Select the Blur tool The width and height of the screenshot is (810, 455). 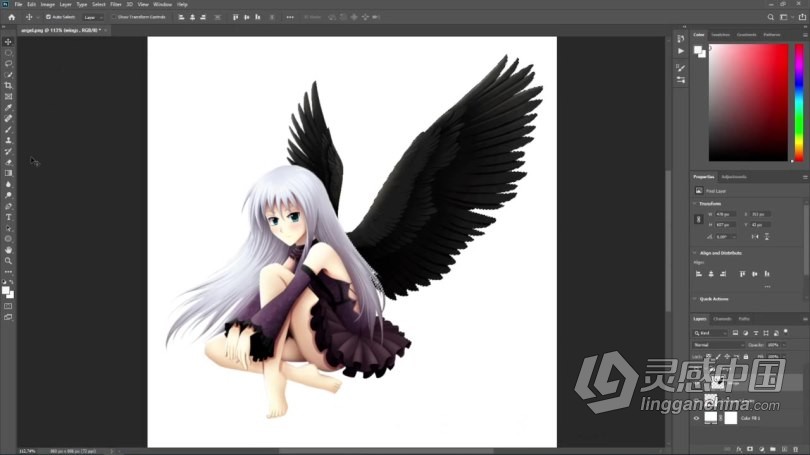pyautogui.click(x=8, y=184)
